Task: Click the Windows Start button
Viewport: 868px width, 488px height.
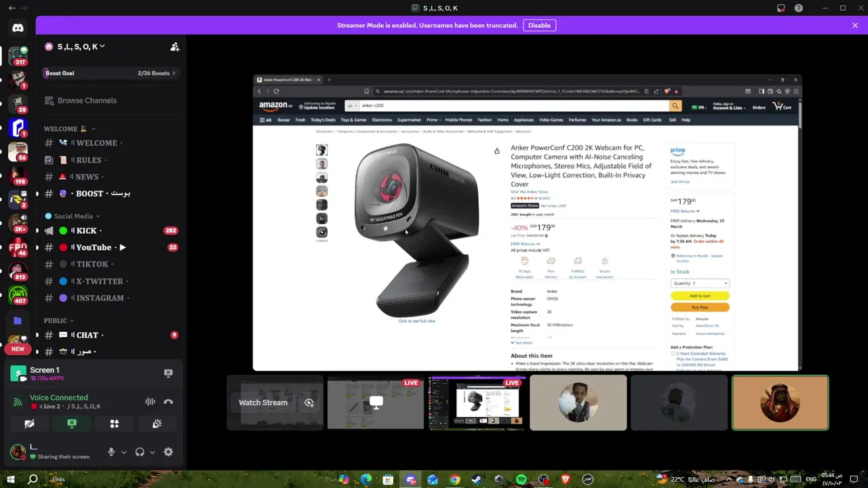Action: (x=11, y=479)
